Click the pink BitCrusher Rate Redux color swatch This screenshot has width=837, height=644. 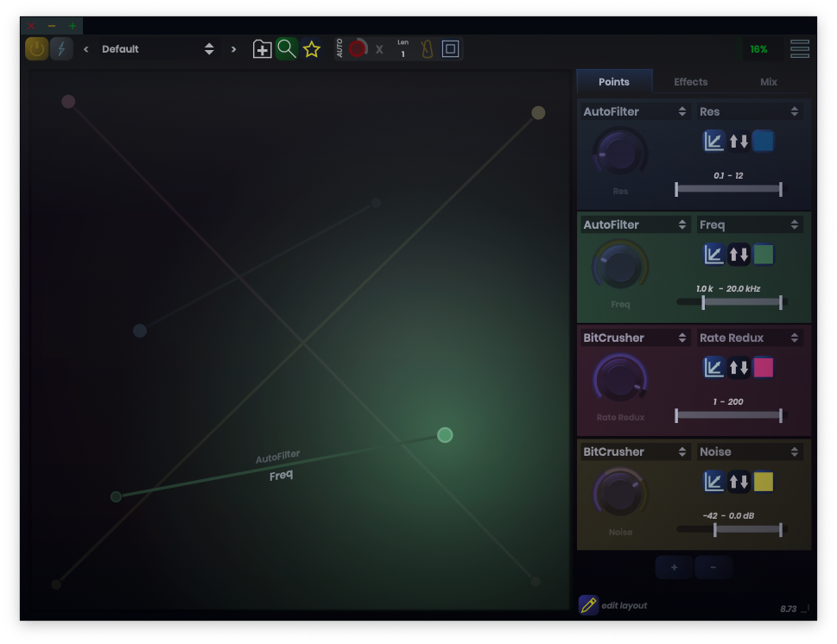click(x=763, y=368)
